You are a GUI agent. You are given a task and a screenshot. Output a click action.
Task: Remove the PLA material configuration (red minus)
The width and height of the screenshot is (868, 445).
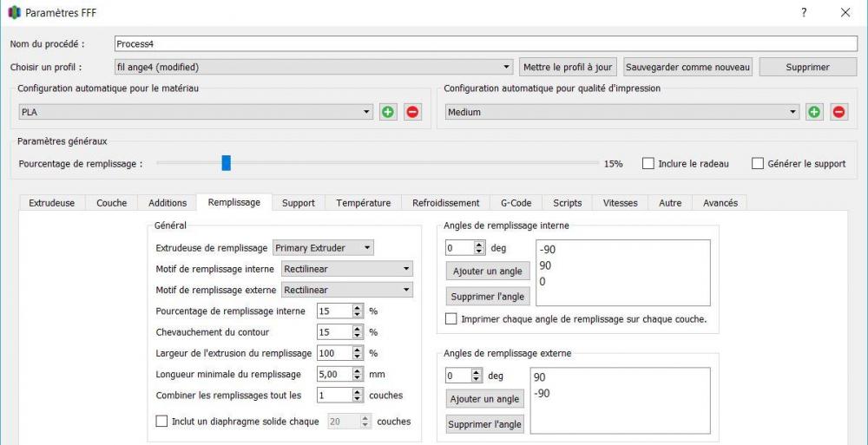coord(412,113)
